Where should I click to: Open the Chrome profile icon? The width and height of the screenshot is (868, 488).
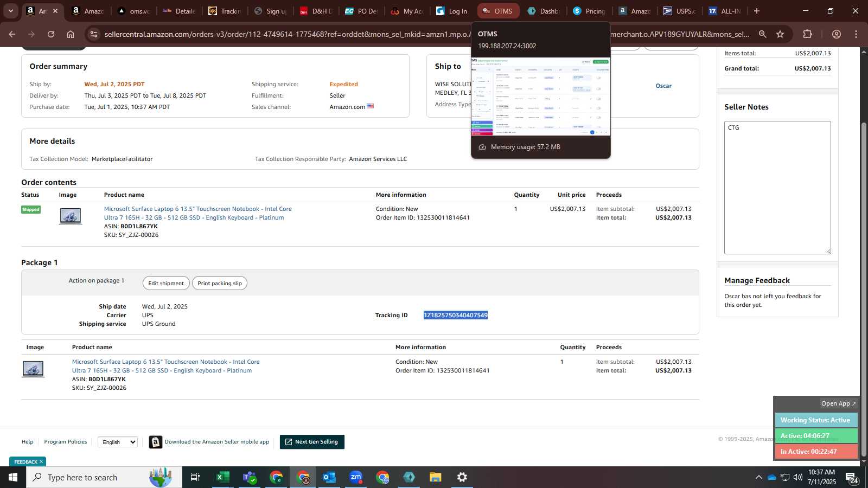pyautogui.click(x=837, y=34)
